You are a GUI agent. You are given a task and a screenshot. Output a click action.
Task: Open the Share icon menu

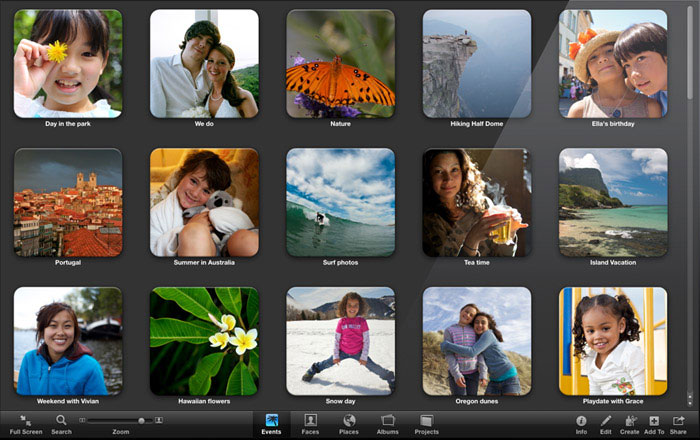point(678,421)
